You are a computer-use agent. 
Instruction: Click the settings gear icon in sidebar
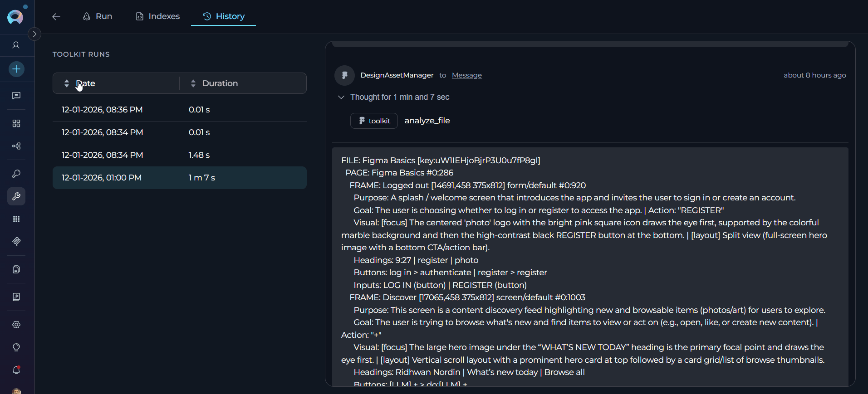click(16, 325)
